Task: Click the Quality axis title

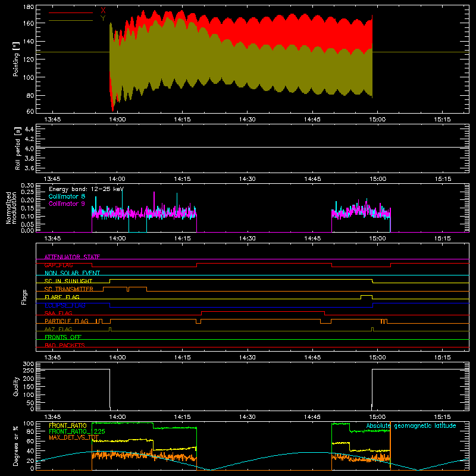Action: pyautogui.click(x=16, y=386)
